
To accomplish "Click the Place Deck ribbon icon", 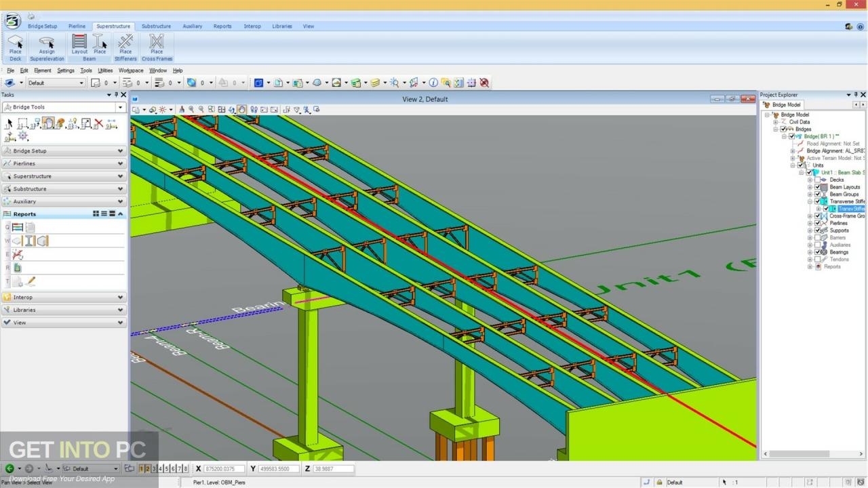I will click(x=15, y=46).
